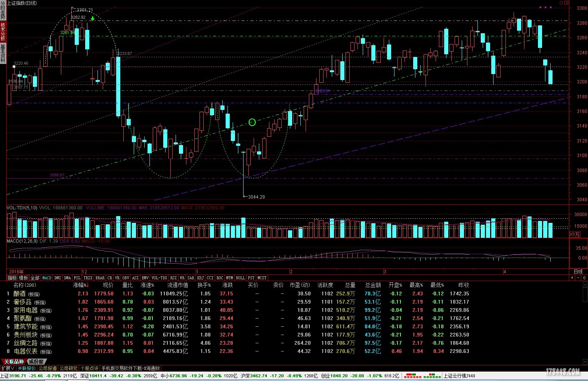Open the 基本资料 side tab
The width and height of the screenshot is (588, 381).
[x=3, y=53]
